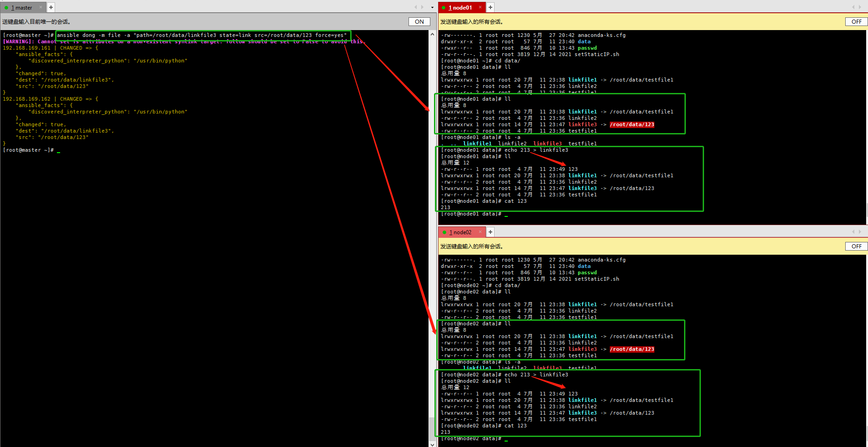This screenshot has height=447, width=868.
Task: Click "cat 123" command in node02 terminal
Action: 515,426
